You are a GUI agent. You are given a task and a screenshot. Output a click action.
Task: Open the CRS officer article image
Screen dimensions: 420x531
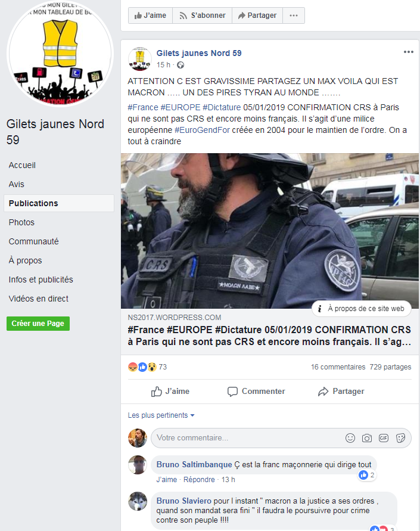tap(270, 231)
